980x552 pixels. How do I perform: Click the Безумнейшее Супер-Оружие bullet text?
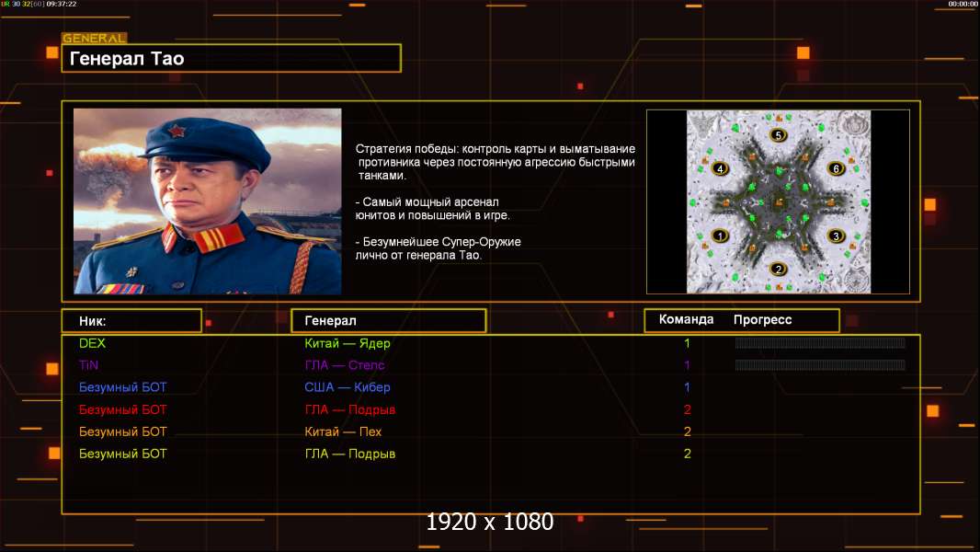[x=439, y=248]
